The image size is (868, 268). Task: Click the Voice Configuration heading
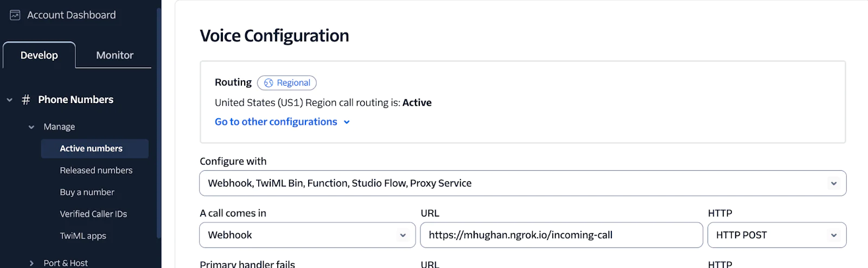coord(275,36)
